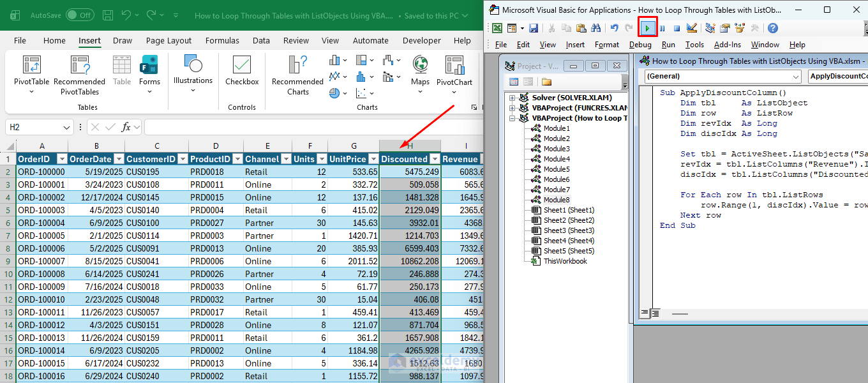Click the Paste clipboard icon in VBA toolbar
The image size is (868, 383).
(581, 28)
